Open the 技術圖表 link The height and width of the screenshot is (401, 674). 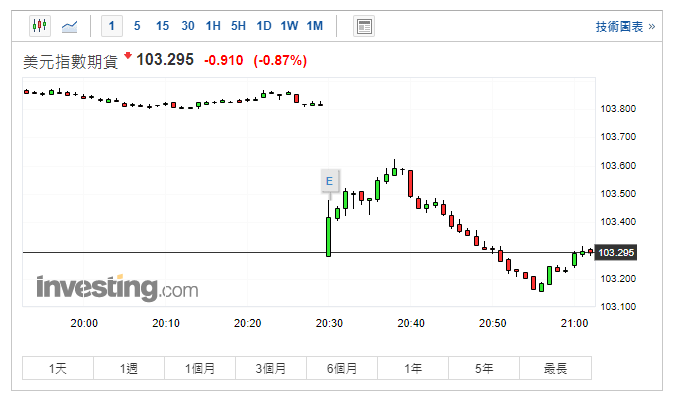tap(625, 26)
